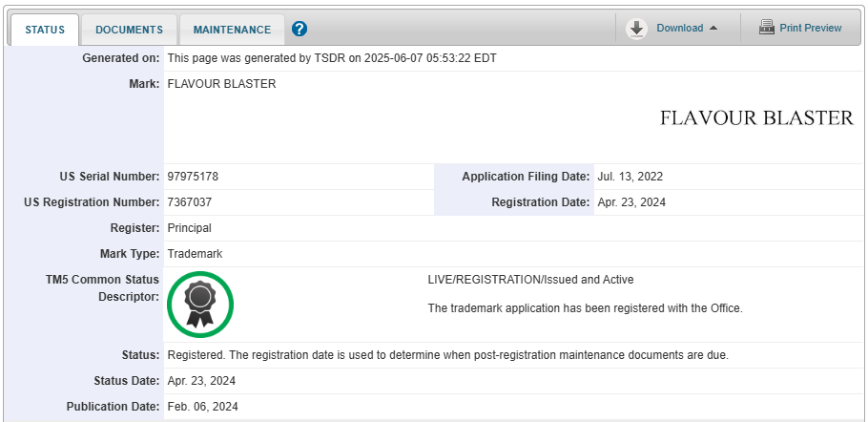
Task: Click the download arrow icon
Action: (637, 29)
